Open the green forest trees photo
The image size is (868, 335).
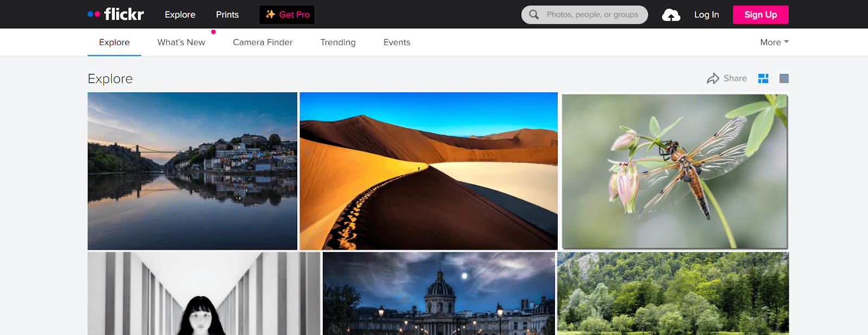[x=673, y=293]
